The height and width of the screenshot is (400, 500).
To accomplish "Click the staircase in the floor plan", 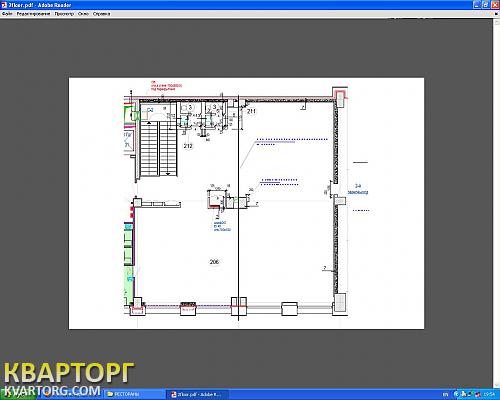I will pyautogui.click(x=159, y=149).
